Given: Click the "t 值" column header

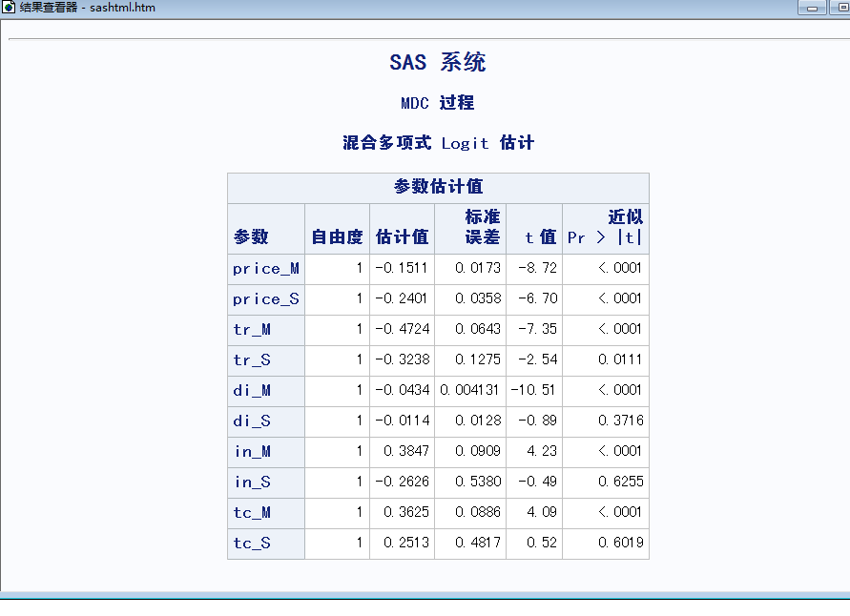Looking at the screenshot, I should (541, 236).
